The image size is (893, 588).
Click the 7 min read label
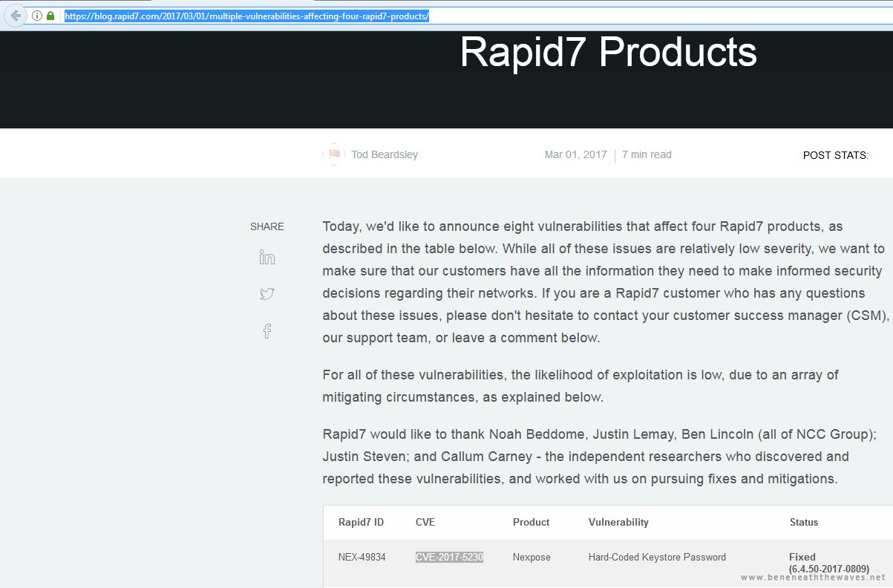pos(647,154)
